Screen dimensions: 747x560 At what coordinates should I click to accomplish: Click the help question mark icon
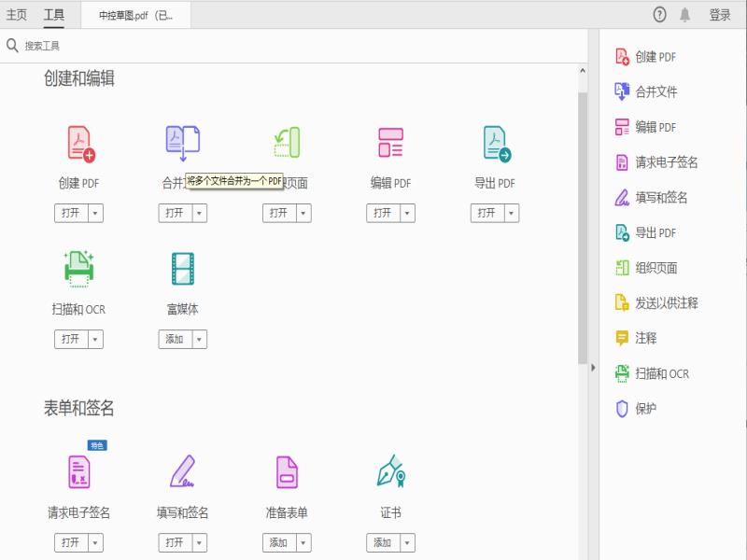click(660, 14)
